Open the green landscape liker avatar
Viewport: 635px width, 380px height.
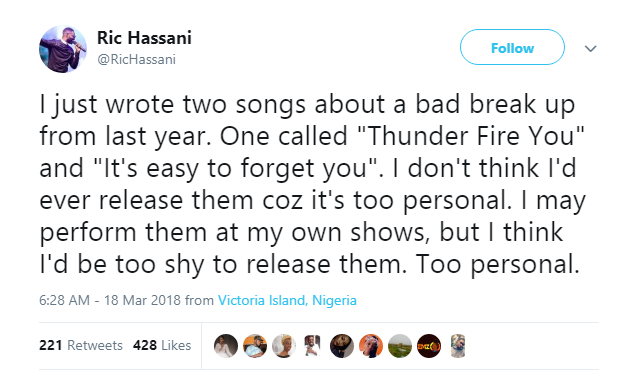click(400, 346)
